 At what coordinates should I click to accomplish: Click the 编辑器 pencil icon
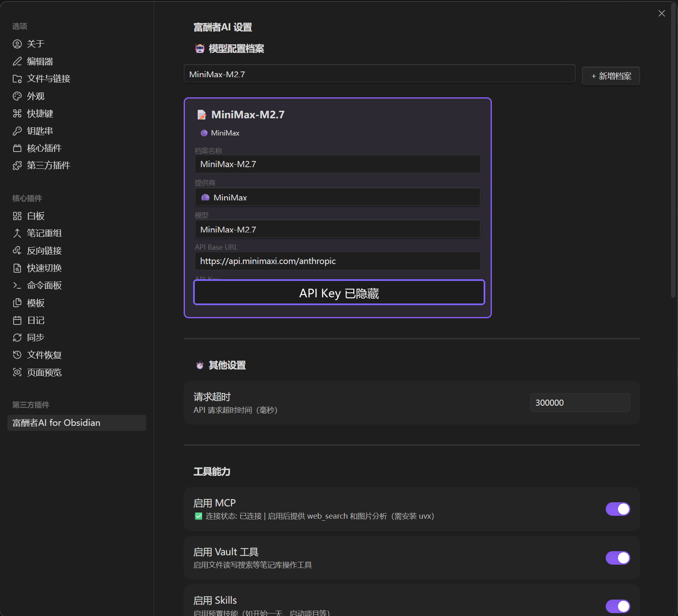pos(17,61)
